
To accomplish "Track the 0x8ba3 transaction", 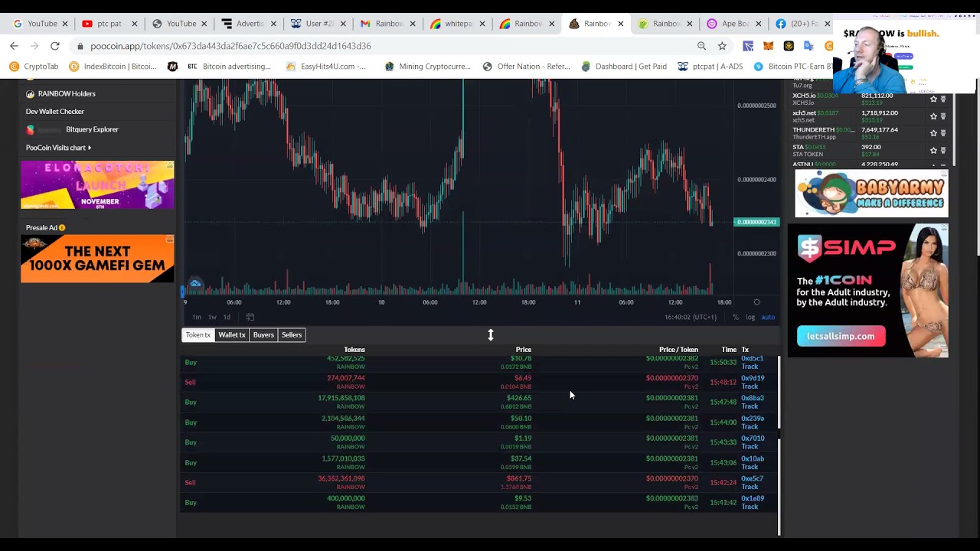I will click(750, 406).
